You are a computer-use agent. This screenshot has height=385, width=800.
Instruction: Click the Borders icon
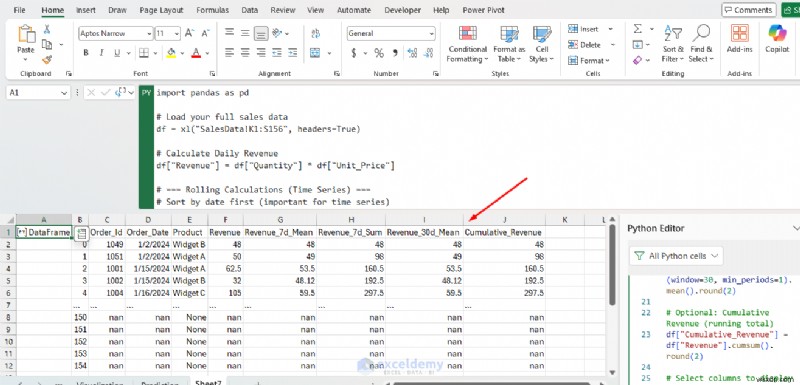tap(144, 53)
